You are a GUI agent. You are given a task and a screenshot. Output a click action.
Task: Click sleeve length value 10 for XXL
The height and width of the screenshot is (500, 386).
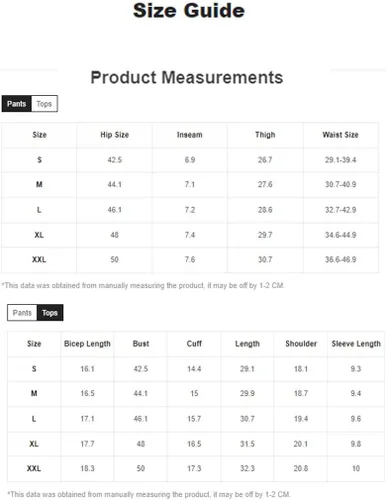point(356,469)
